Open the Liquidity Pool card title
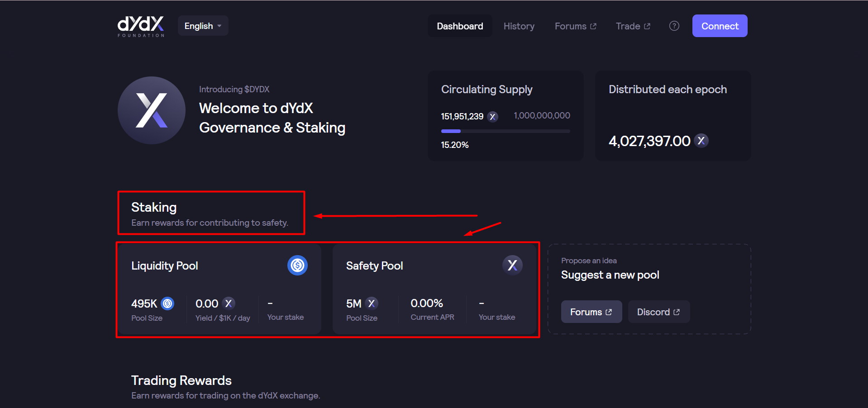The image size is (868, 408). 165,266
